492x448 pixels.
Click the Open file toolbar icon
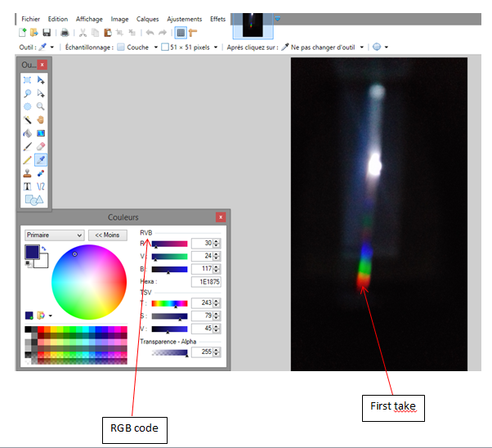click(34, 33)
